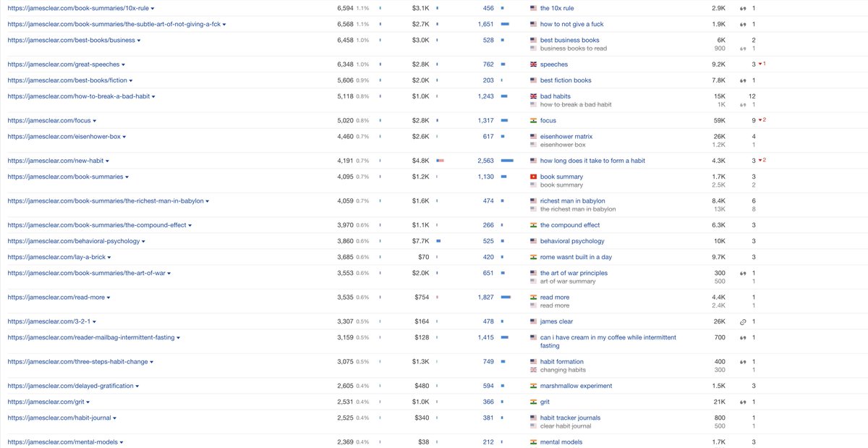Click keyword count bar beside 2,563
This screenshot has height=448, width=868.
507,161
